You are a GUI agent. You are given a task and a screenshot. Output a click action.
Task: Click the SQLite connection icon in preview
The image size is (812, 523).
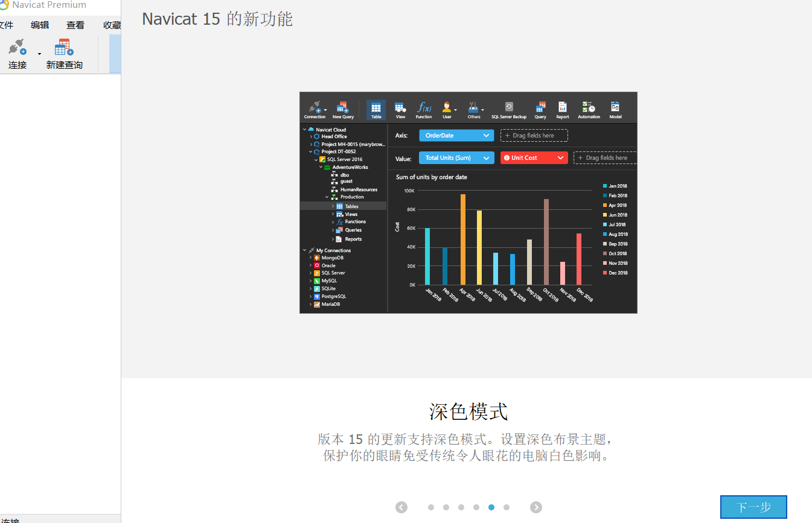(x=317, y=289)
